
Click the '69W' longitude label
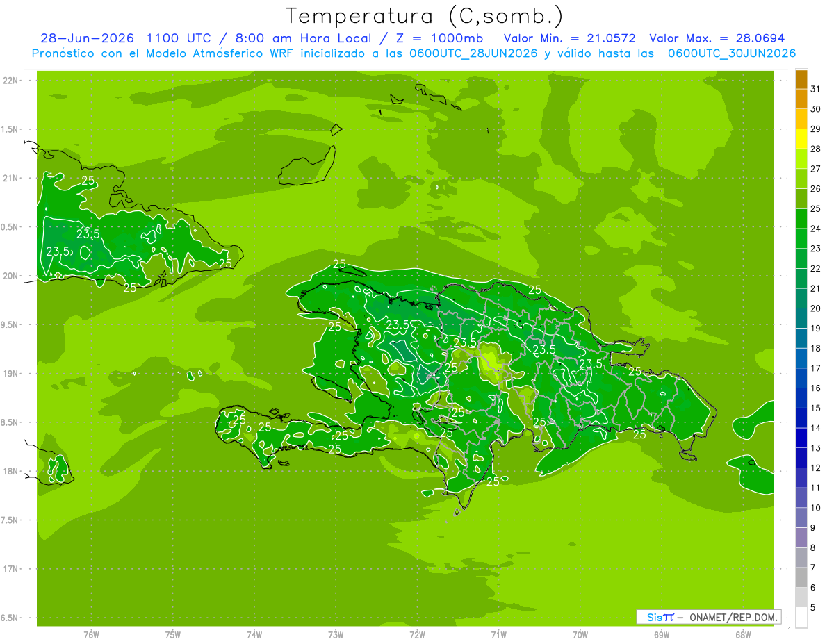click(662, 634)
